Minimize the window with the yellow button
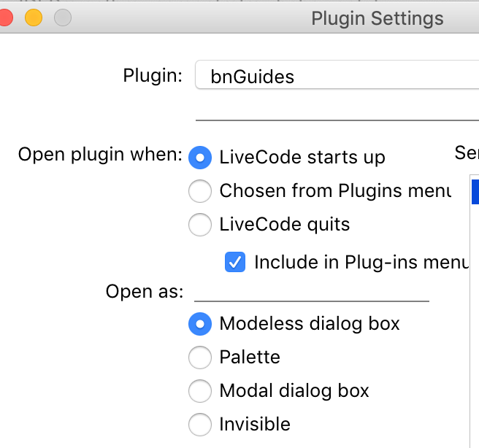The width and height of the screenshot is (479, 448). coord(34,18)
